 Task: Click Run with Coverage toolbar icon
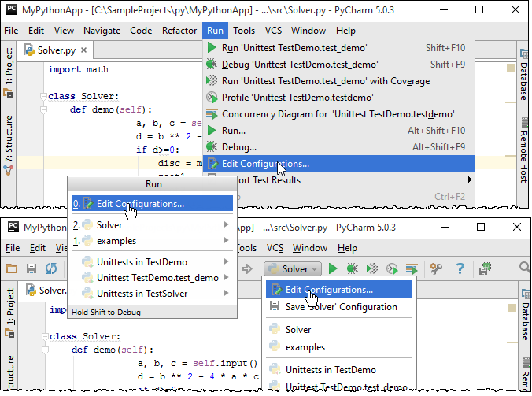coord(373,269)
